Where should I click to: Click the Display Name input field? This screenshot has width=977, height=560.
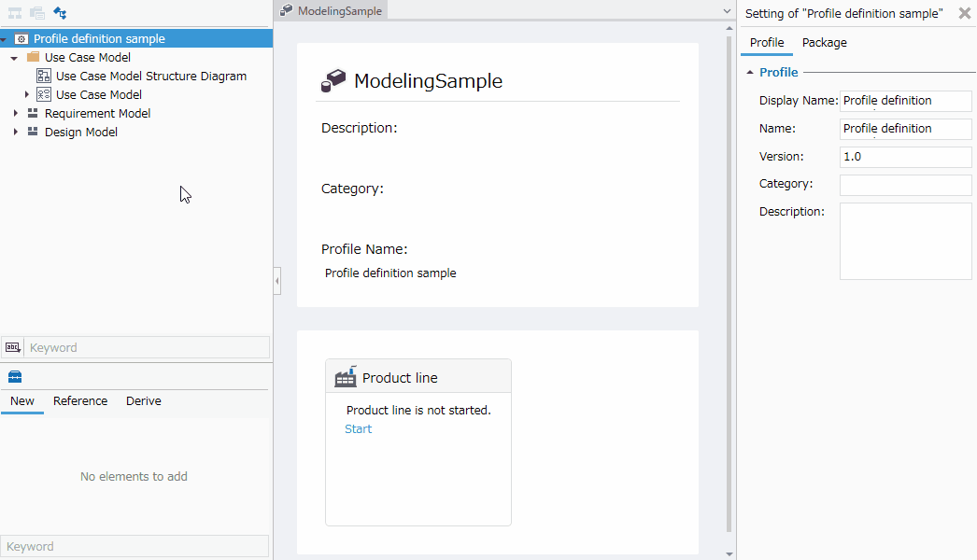905,100
